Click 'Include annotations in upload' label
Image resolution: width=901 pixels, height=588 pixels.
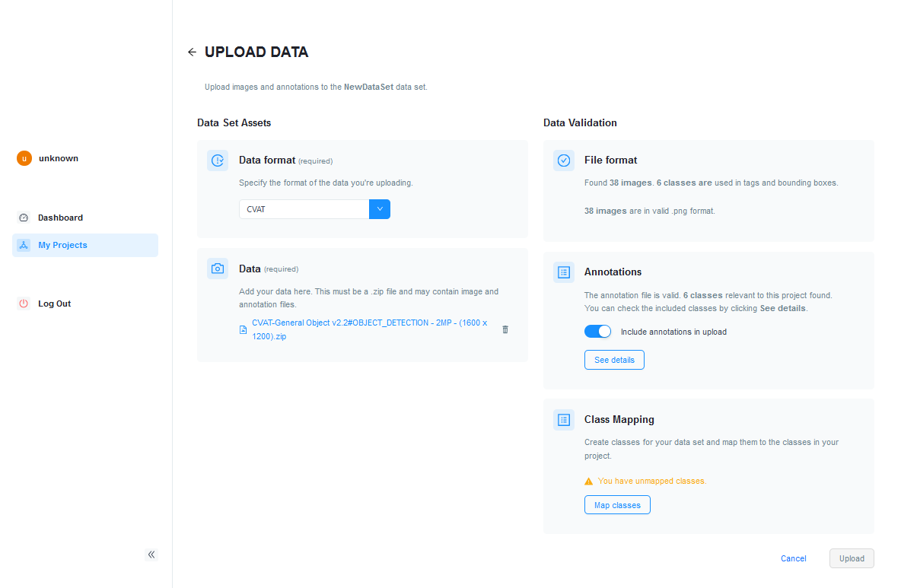pos(673,332)
